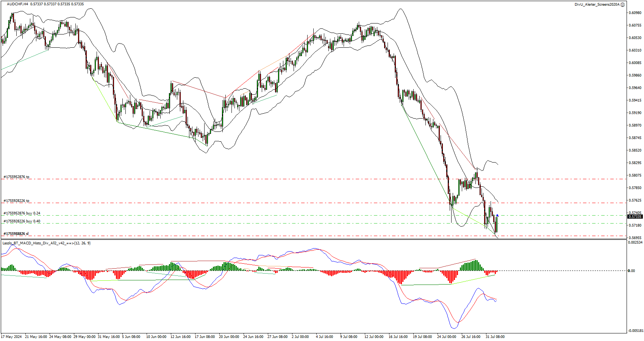The image size is (644, 341).
Task: Click the expert advisor smiley face icon
Action: tap(623, 5)
